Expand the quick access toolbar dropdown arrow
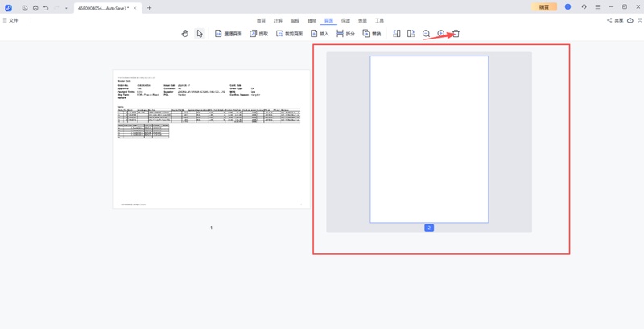 67,7
